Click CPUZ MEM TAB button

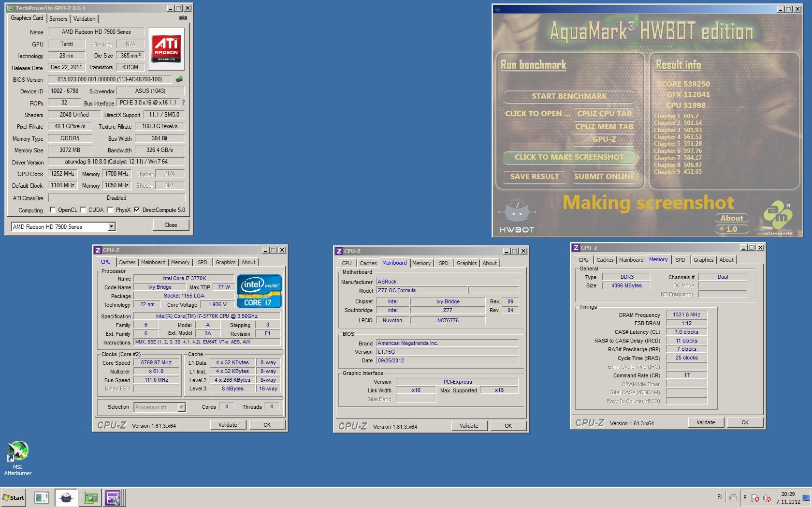pyautogui.click(x=604, y=127)
